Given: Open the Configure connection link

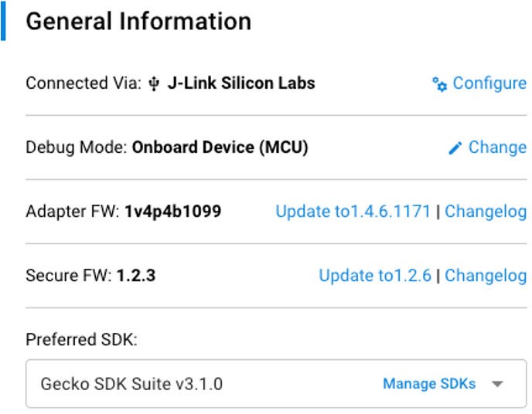Looking at the screenshot, I should coord(489,83).
